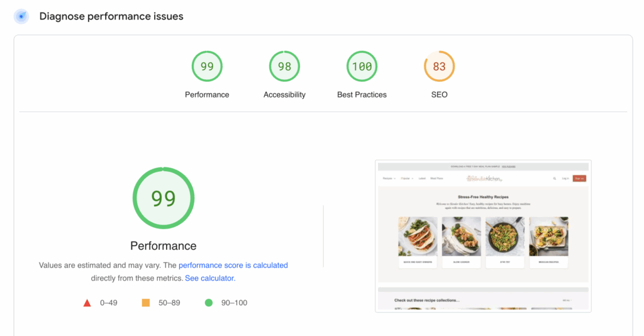Click the SEO score gauge showing 83

click(439, 66)
